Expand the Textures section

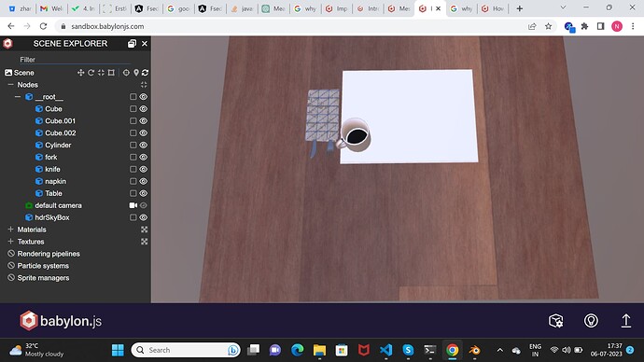10,242
